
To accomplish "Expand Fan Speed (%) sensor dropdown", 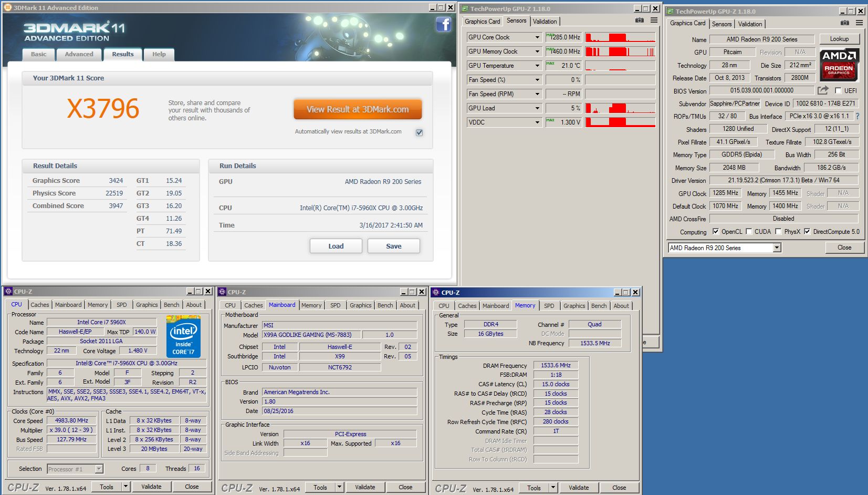I will click(x=537, y=80).
